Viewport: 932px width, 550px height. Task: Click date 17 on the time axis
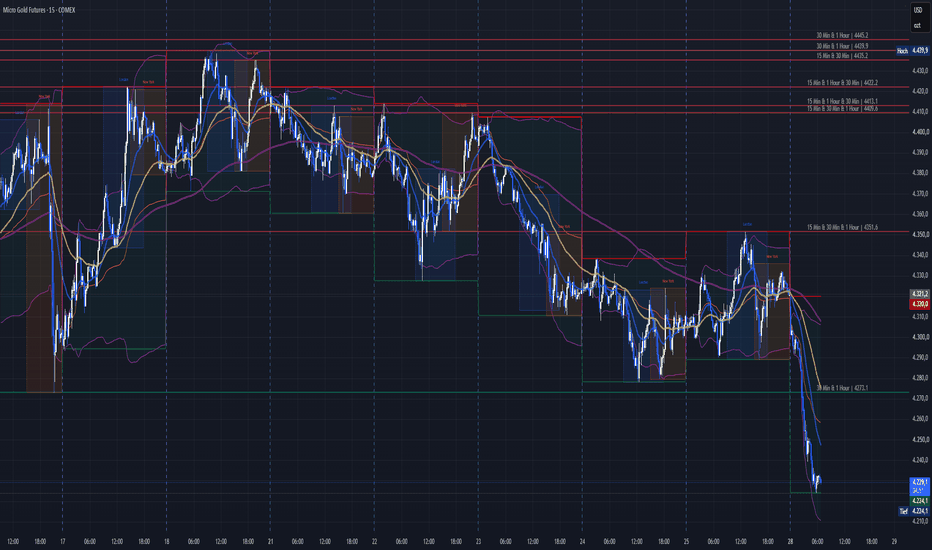(x=62, y=542)
